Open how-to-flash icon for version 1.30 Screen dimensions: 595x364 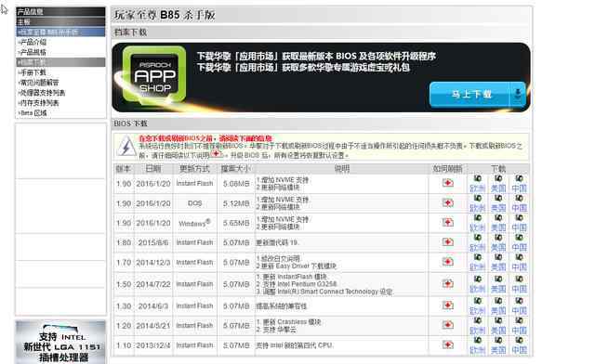pyautogui.click(x=448, y=305)
